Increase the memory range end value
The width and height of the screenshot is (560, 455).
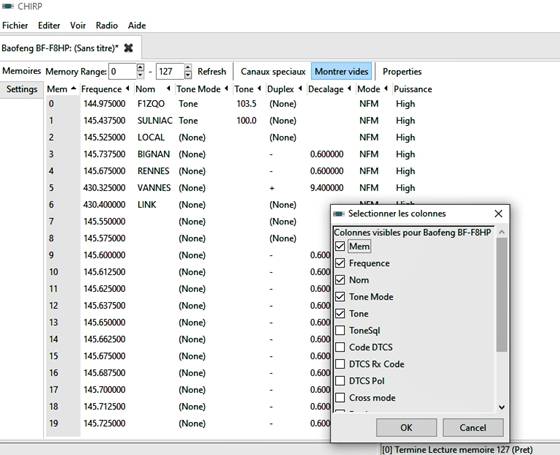point(188,68)
